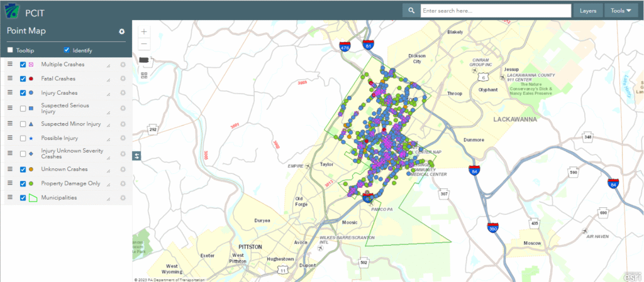
Task: Expand the Multiple Crashes layer options arrow
Action: pyautogui.click(x=108, y=65)
